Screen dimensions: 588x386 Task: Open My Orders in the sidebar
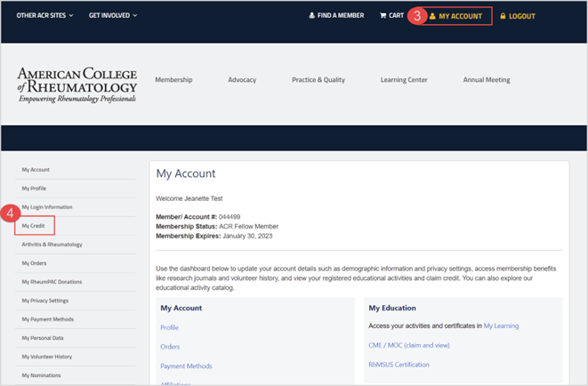(34, 263)
